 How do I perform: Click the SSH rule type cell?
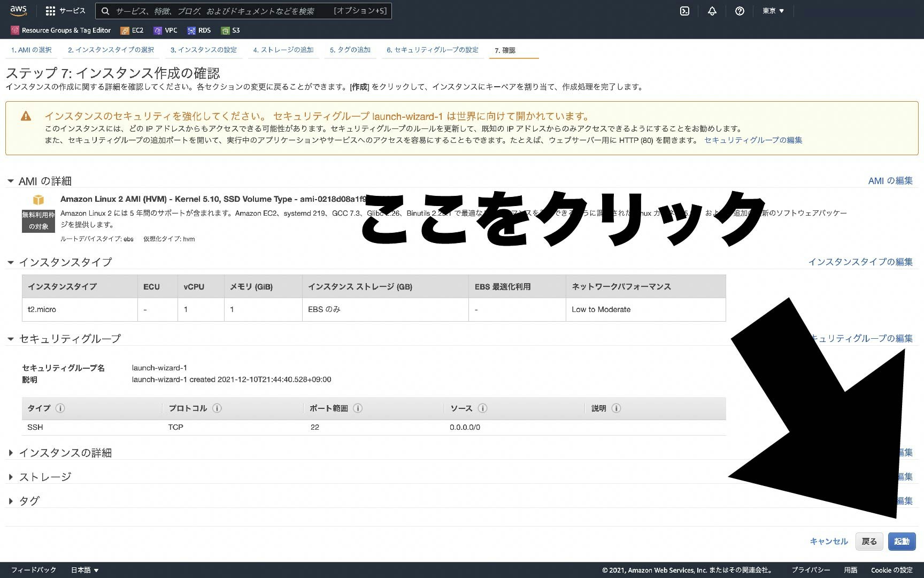[x=35, y=427]
